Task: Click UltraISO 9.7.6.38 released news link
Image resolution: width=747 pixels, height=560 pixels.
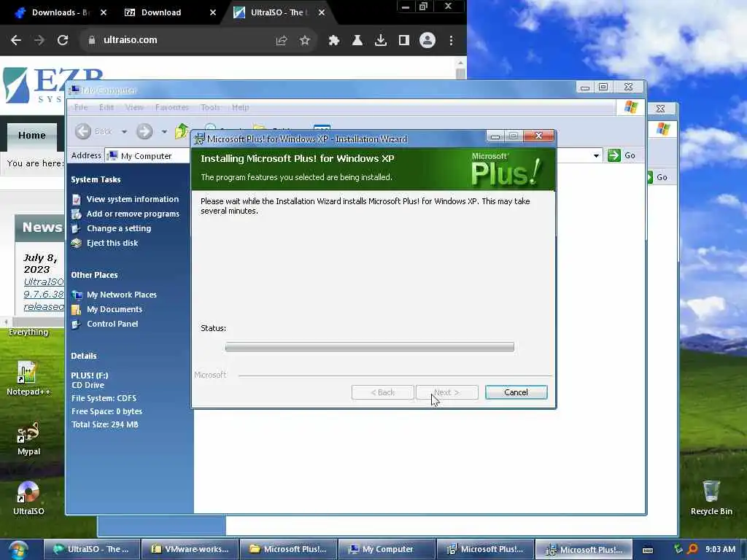Action: [x=44, y=295]
